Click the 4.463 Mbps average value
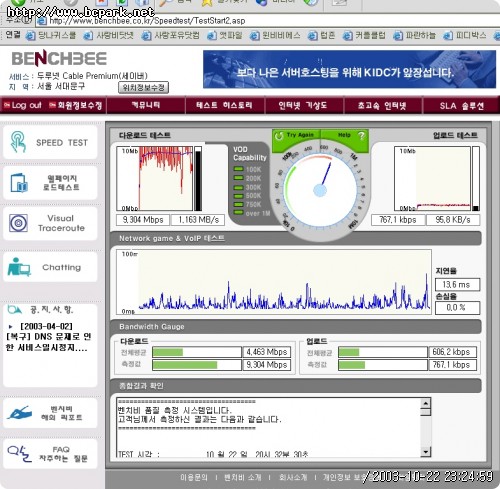This screenshot has width=500, height=489. [267, 352]
